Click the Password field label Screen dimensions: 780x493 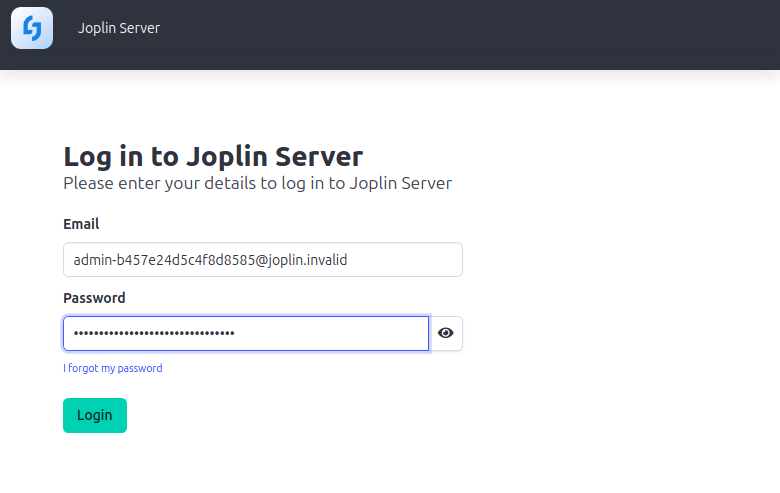click(x=94, y=298)
